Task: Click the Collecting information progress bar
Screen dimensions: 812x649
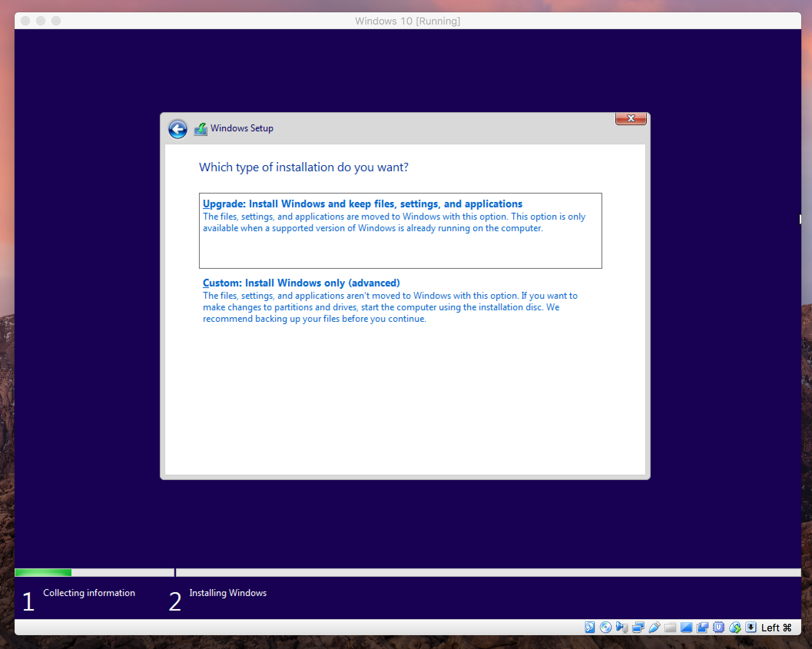Action: coord(94,573)
